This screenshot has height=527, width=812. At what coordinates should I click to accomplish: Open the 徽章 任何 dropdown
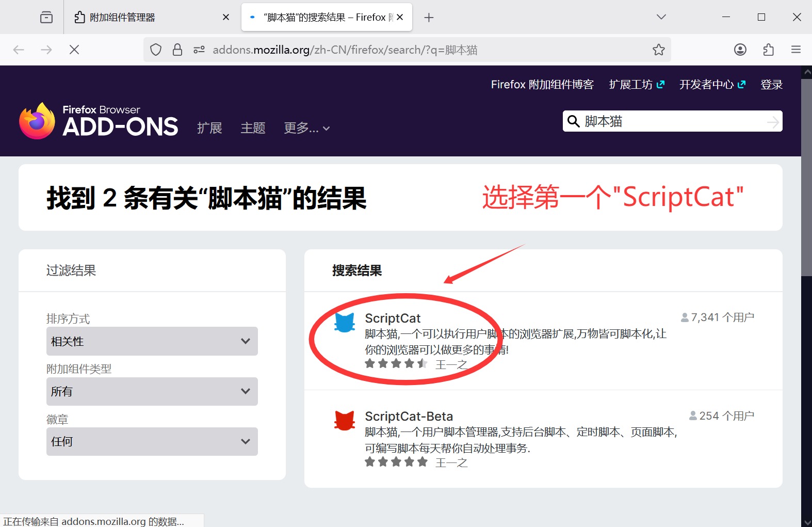[x=152, y=441]
